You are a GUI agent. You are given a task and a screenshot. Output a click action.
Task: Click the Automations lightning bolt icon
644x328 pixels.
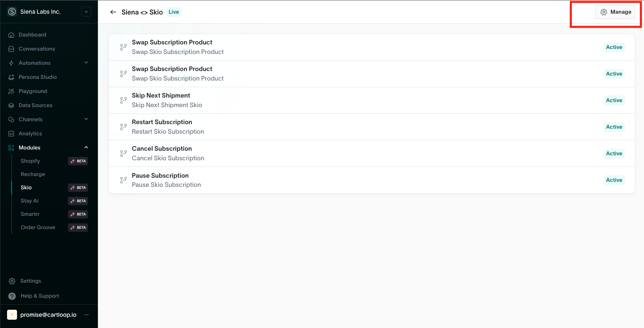[x=12, y=63]
